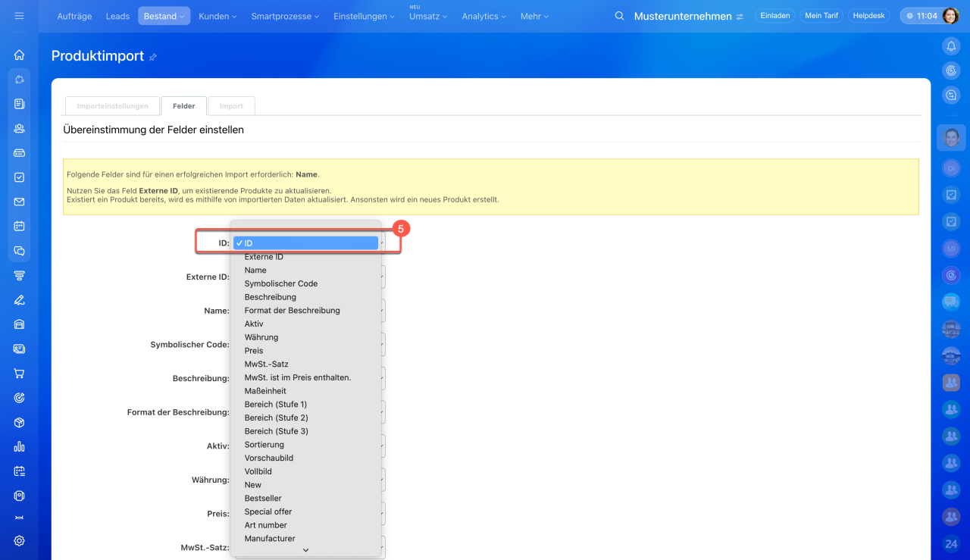The height and width of the screenshot is (560, 970).
Task: Switch to the Importeinstellungen tab
Action: tap(112, 106)
